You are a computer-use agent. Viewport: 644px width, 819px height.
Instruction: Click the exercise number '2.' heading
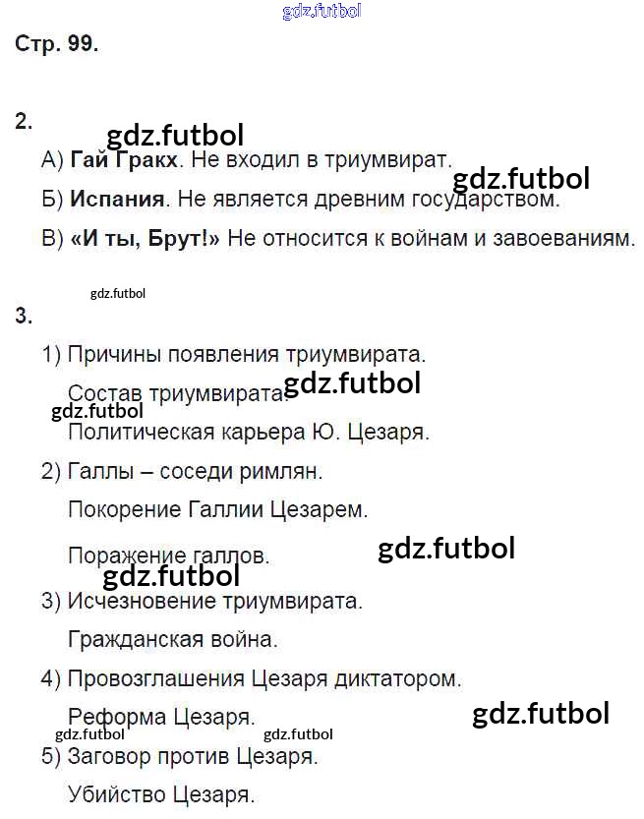25,121
